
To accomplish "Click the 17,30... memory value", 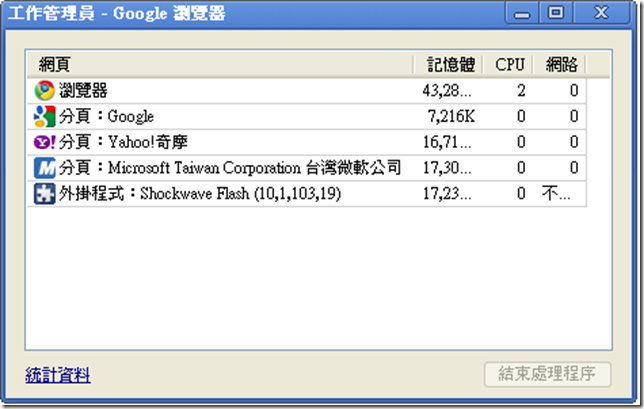I will pyautogui.click(x=447, y=168).
